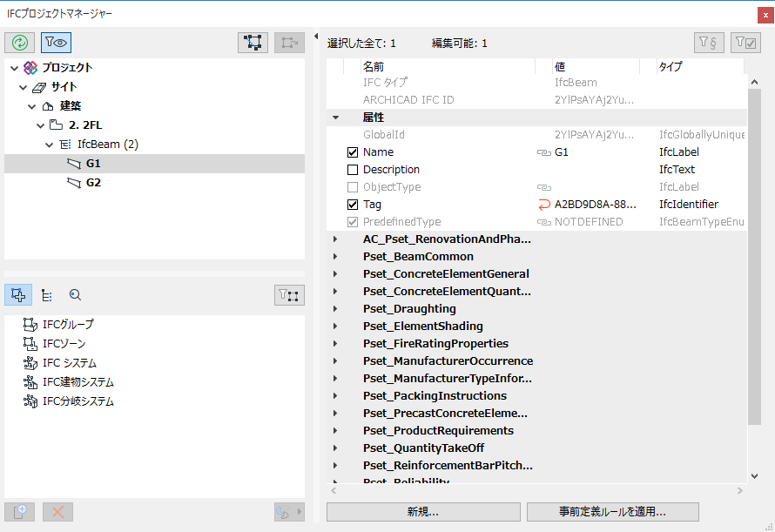Click the 事前定義ルールを適用... button
Screen dimensions: 775x532
click(612, 512)
